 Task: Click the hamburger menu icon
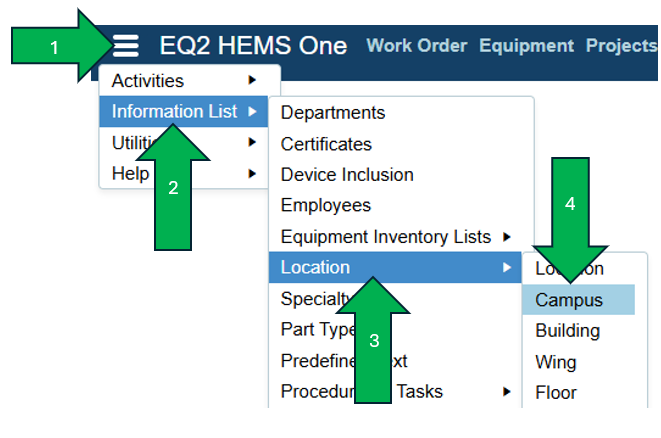[x=126, y=45]
